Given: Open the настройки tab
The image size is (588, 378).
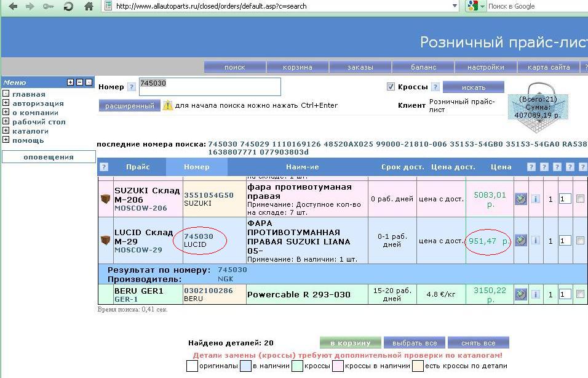Looking at the screenshot, I should tap(486, 67).
